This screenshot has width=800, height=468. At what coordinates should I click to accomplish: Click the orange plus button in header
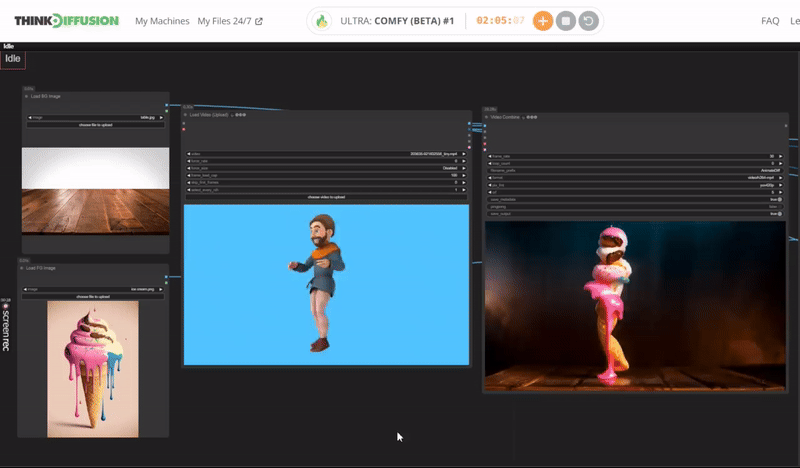click(x=542, y=21)
